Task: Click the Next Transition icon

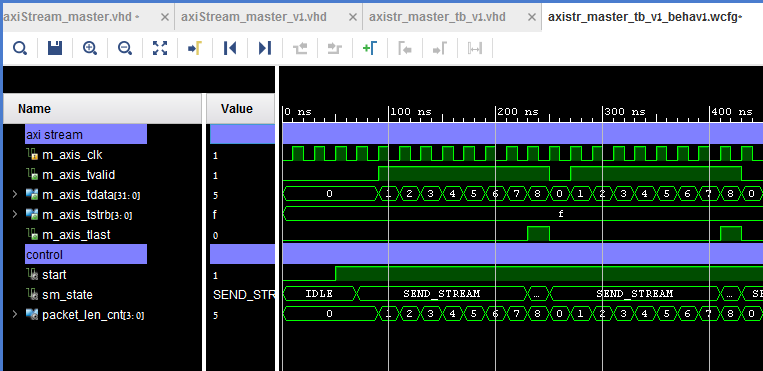Action: tap(335, 48)
